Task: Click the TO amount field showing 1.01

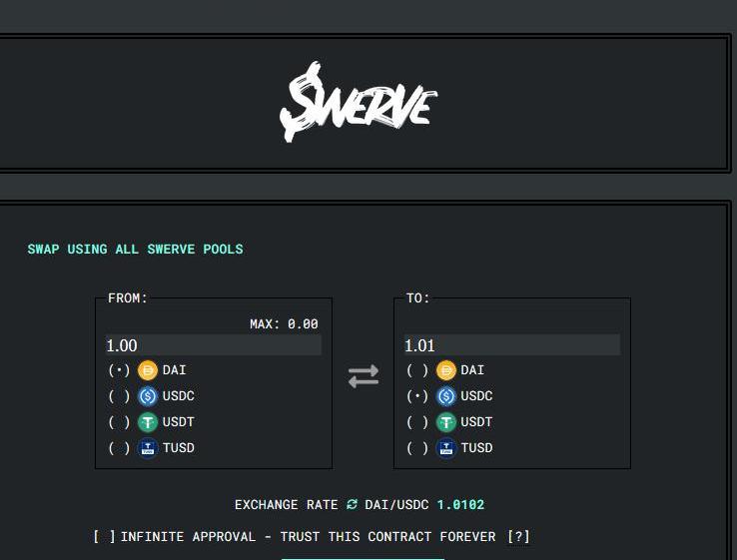Action: click(511, 345)
